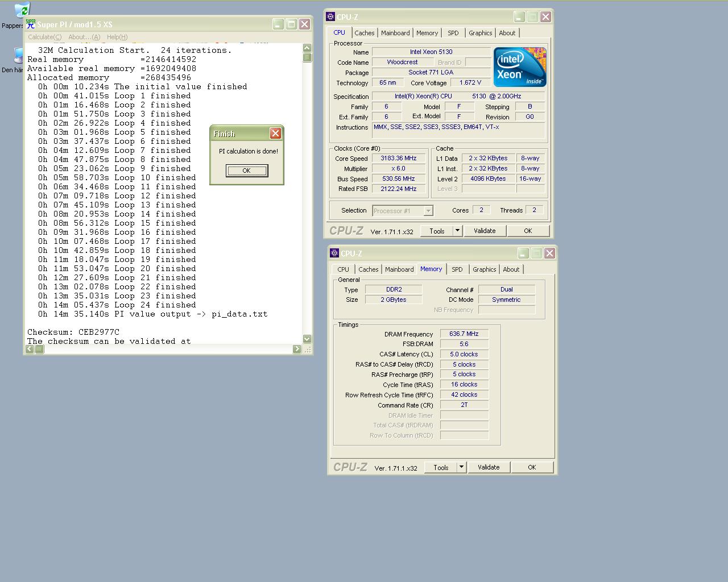The image size is (728, 582).
Task: Open the About menu in Super PI
Action: (84, 37)
